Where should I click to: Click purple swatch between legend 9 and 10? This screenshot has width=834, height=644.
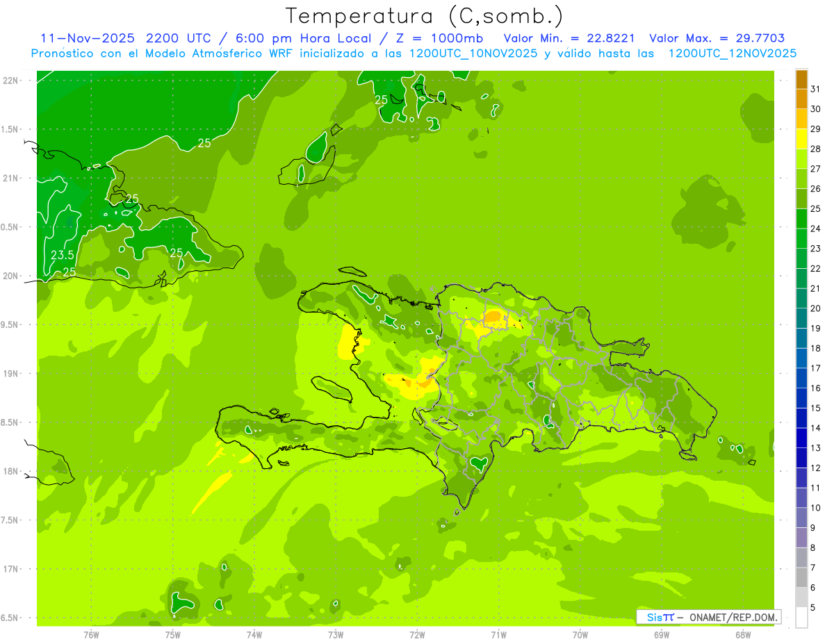click(801, 518)
